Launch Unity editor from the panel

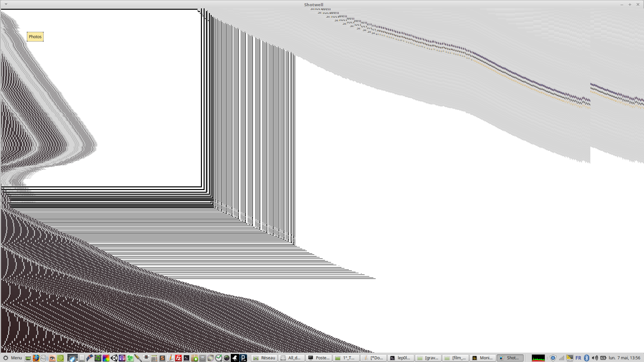(114, 358)
